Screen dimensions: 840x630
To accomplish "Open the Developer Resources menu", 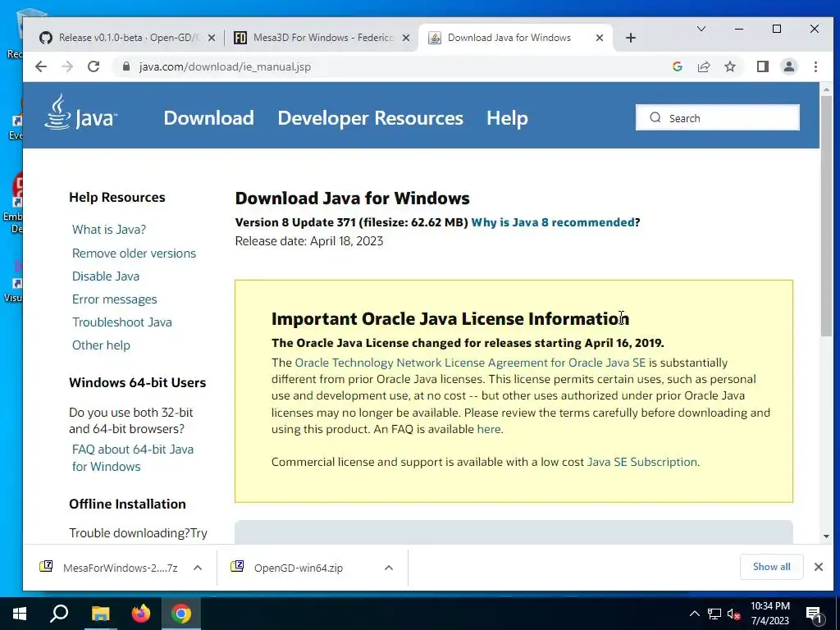I will [370, 118].
